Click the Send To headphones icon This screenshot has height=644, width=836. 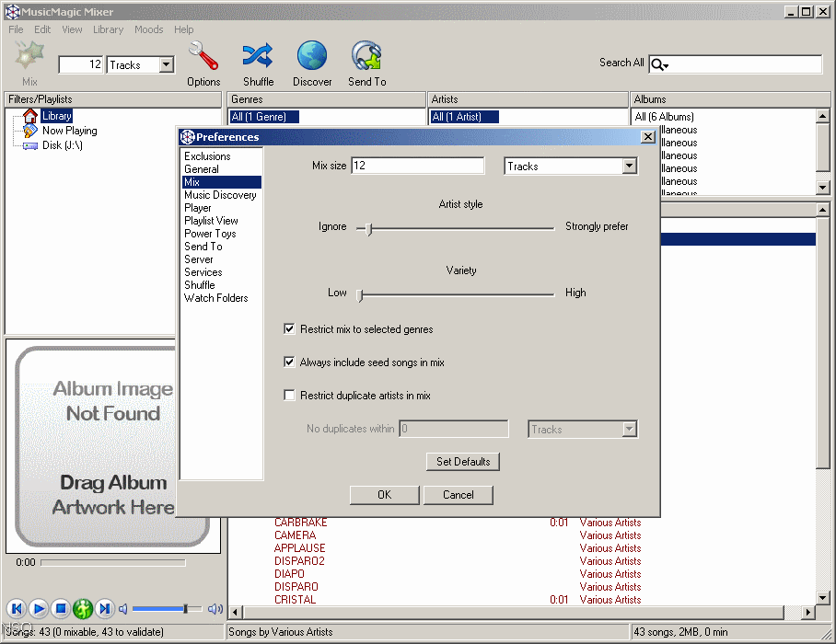pos(366,55)
